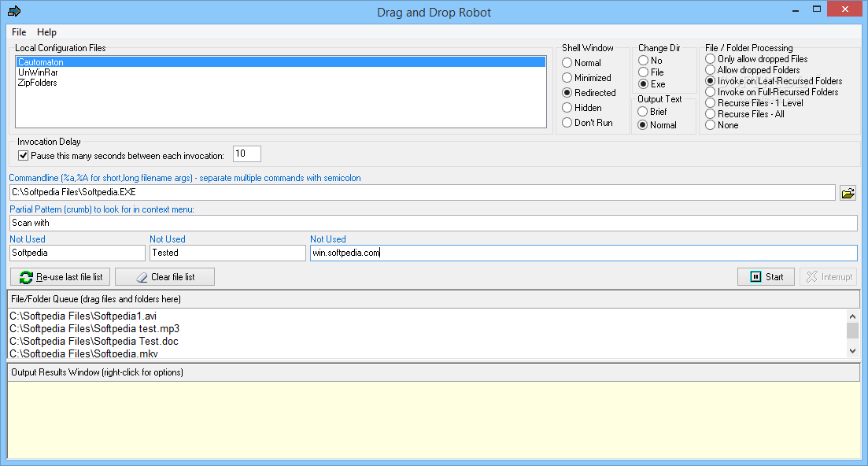Click the commandline input field
Screen dimensions: 868x466
pos(423,193)
